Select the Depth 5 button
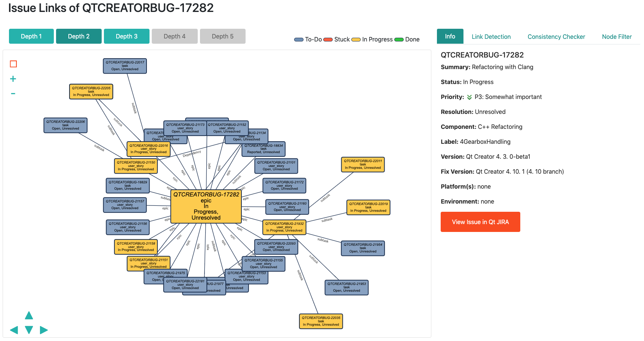Viewport: 644px width, 341px height. pyautogui.click(x=223, y=36)
